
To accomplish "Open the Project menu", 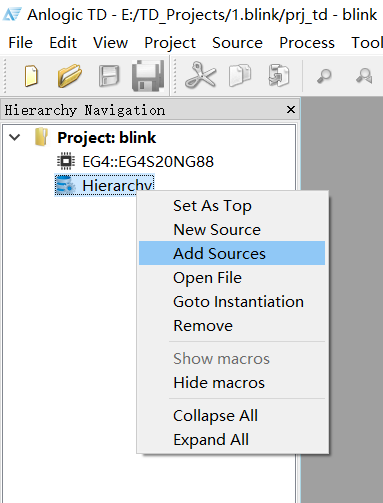I will pyautogui.click(x=170, y=43).
